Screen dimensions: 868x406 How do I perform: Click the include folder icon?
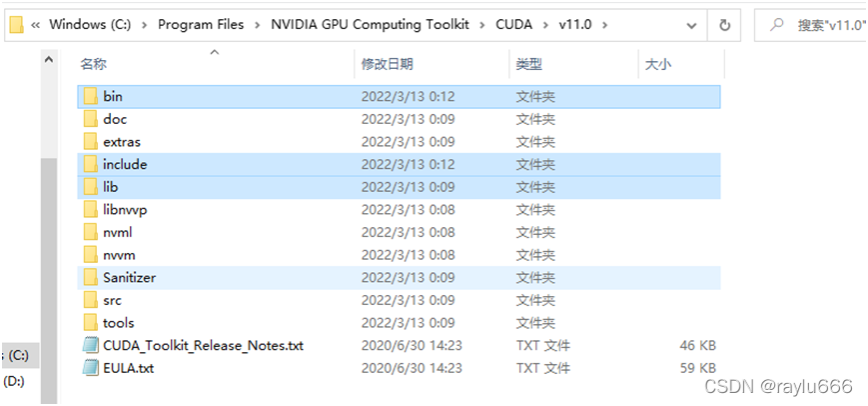click(x=90, y=164)
